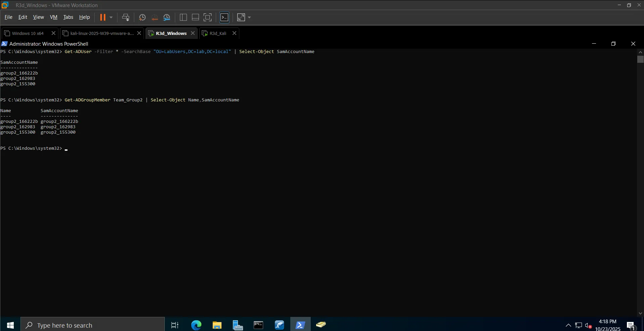Open Task View from the taskbar

pyautogui.click(x=175, y=325)
